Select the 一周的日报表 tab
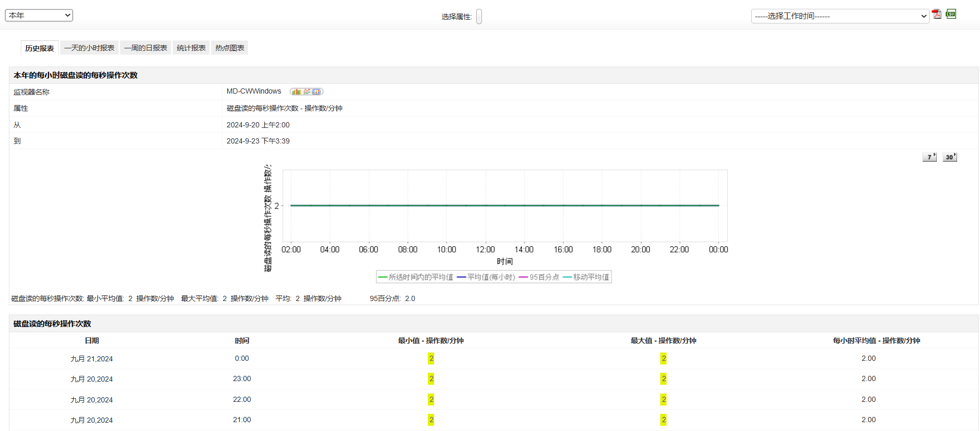 click(x=146, y=48)
